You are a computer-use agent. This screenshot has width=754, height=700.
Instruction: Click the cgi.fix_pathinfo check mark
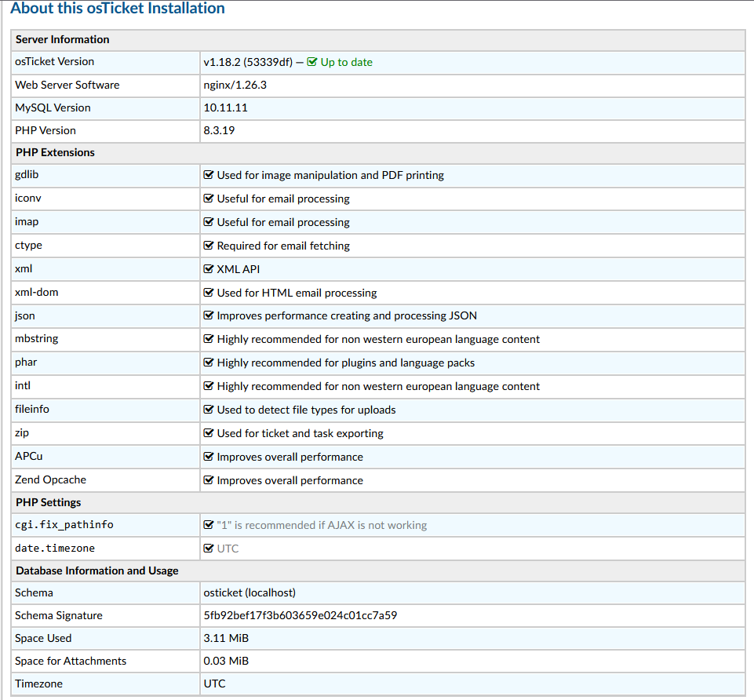coord(209,525)
